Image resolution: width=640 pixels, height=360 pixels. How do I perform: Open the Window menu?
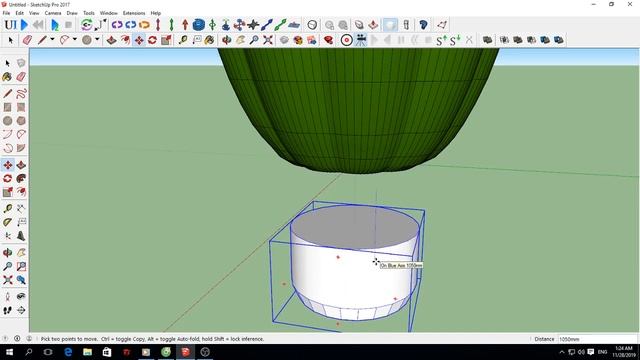coord(109,13)
